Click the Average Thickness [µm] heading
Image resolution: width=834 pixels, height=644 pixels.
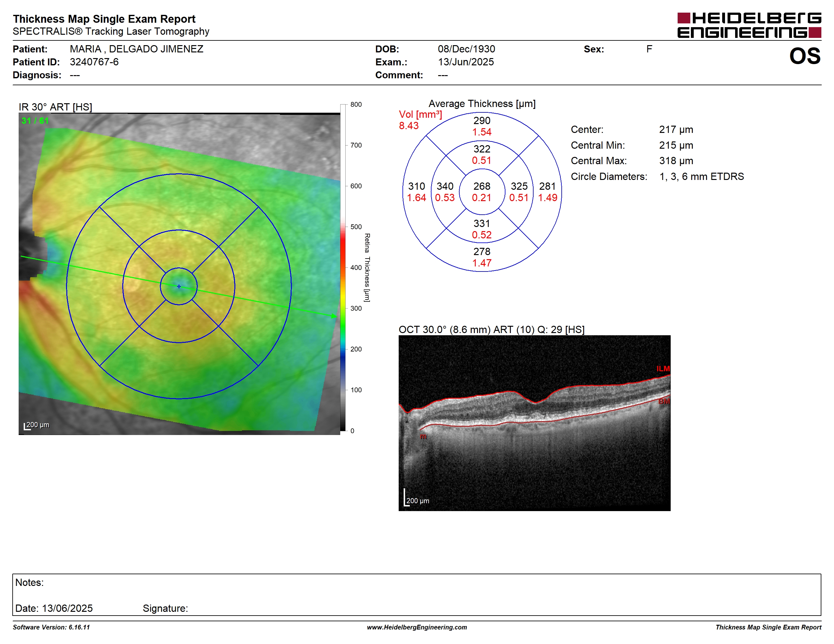[482, 104]
